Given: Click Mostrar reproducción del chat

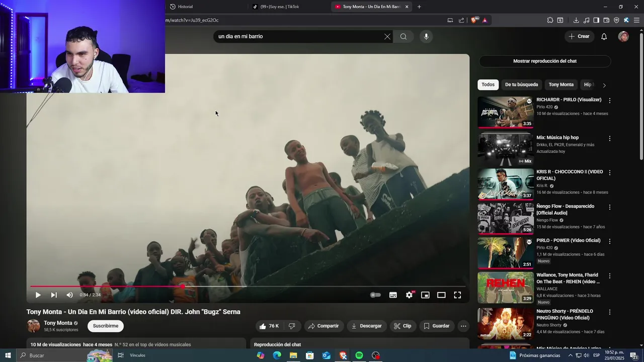Looking at the screenshot, I should (545, 61).
